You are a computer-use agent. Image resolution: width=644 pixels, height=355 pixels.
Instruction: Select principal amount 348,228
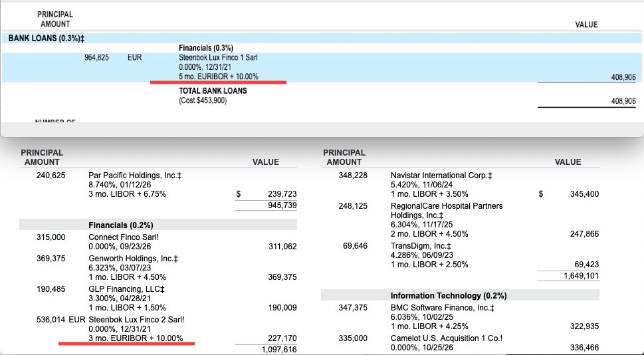pos(353,176)
